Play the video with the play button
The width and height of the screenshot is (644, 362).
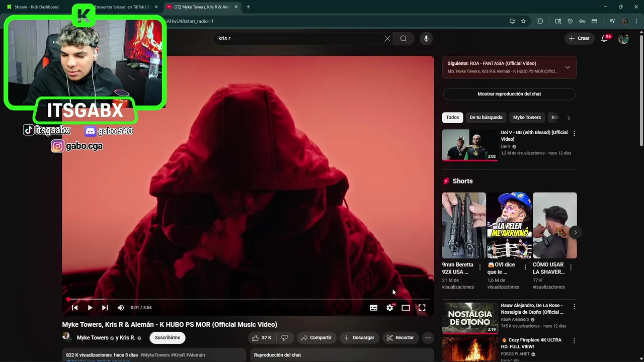(90, 308)
